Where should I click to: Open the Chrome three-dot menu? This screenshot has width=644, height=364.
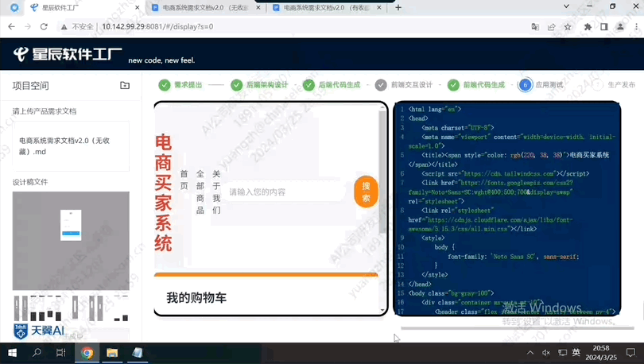(x=636, y=27)
